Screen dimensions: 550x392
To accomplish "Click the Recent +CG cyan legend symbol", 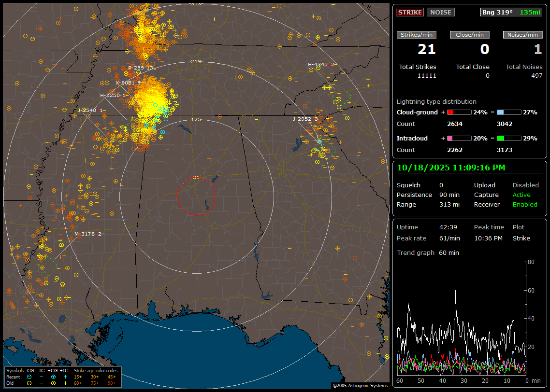I will click(53, 377).
